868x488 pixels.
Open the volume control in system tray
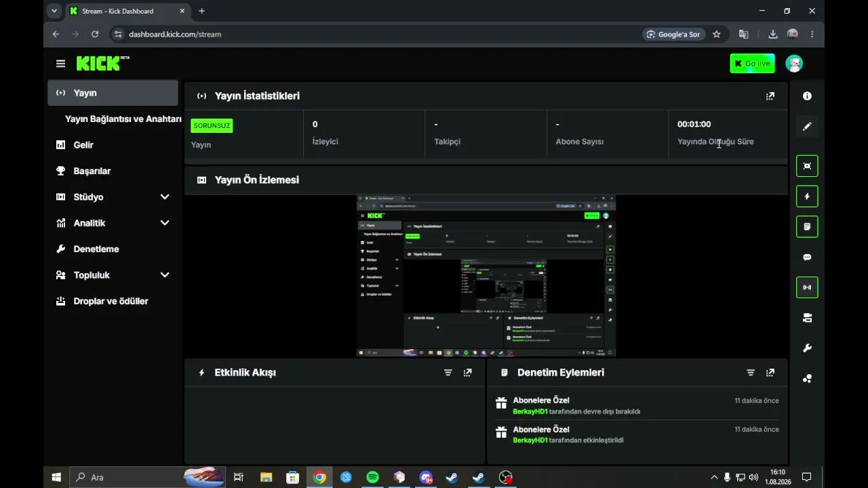pyautogui.click(x=753, y=477)
